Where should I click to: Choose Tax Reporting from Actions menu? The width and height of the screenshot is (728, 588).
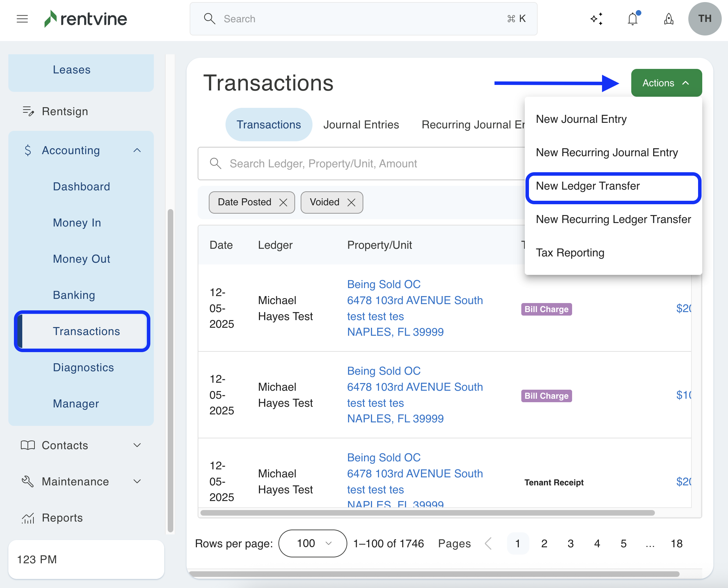(570, 253)
